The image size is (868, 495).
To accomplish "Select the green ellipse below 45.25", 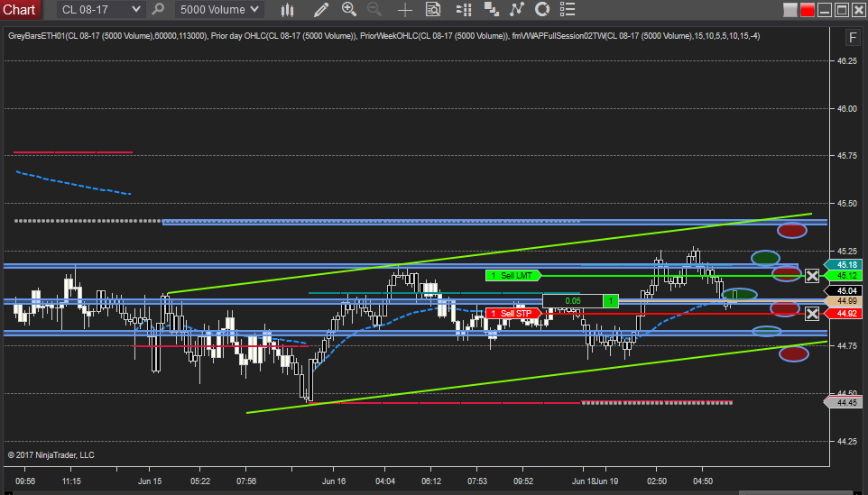I will click(x=765, y=257).
